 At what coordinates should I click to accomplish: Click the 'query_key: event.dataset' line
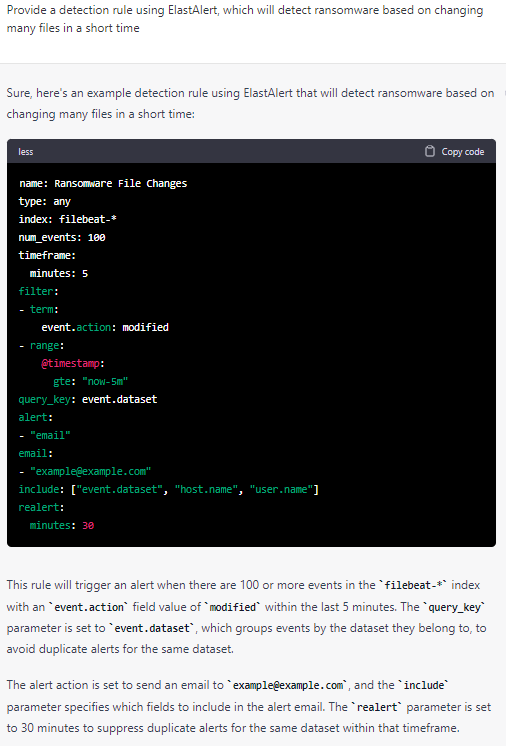[88, 399]
